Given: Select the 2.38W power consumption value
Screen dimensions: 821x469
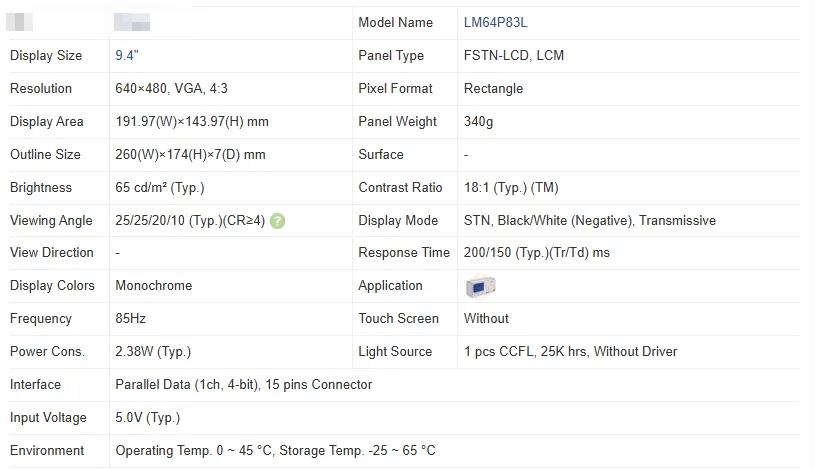Looking at the screenshot, I should coord(153,352).
